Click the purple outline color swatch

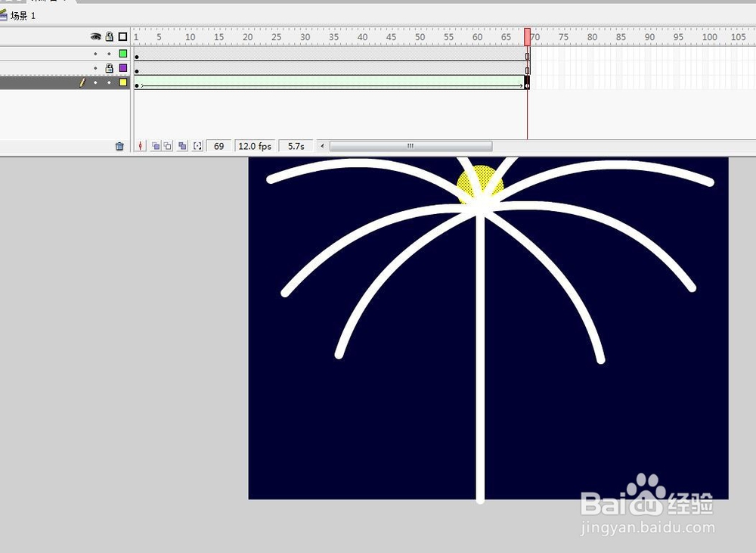(x=123, y=68)
